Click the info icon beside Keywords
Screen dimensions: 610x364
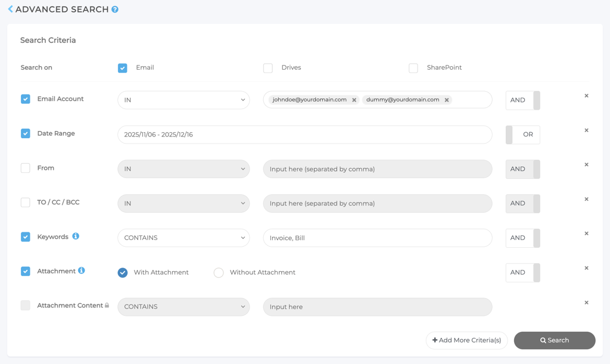coord(76,237)
